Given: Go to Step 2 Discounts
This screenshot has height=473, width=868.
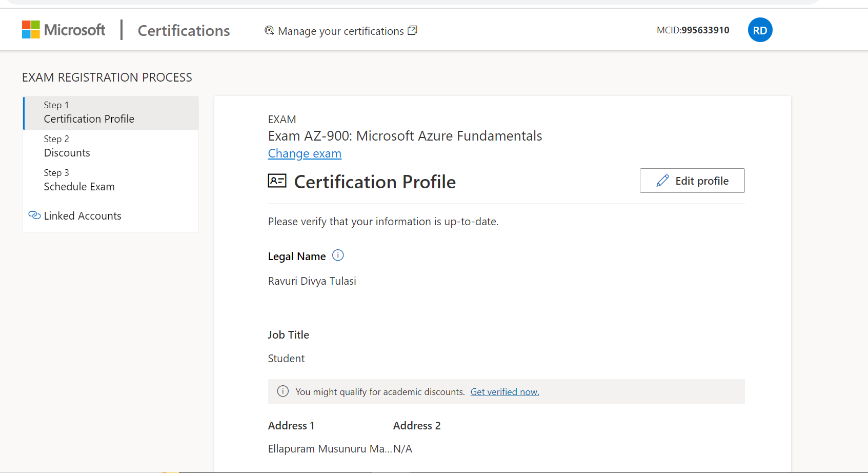Looking at the screenshot, I should pos(67,147).
